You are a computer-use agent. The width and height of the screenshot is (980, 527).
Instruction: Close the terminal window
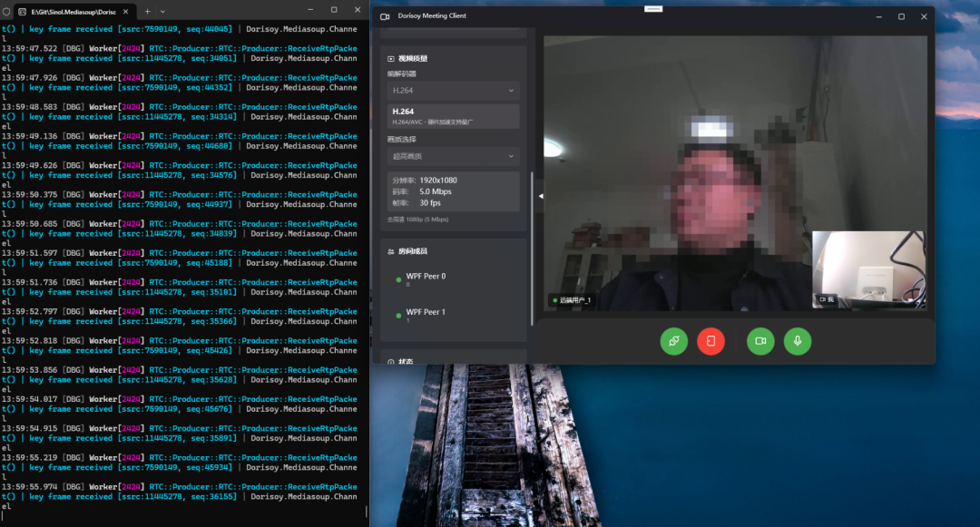358,9
